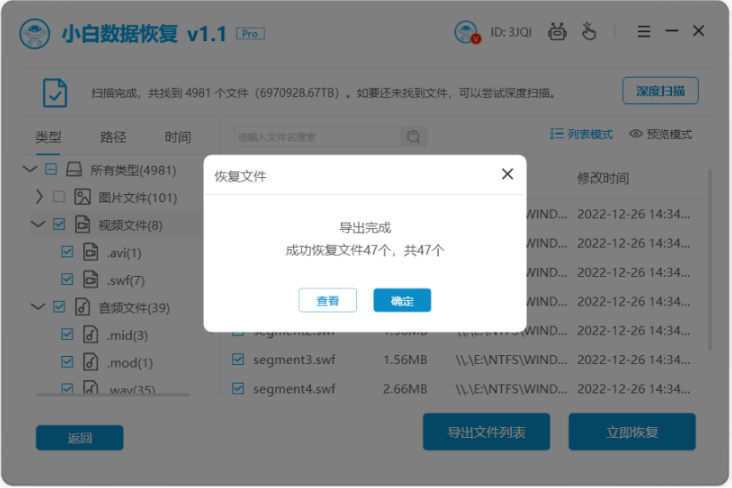
Task: Confirm with the blue OK button
Action: (x=402, y=300)
